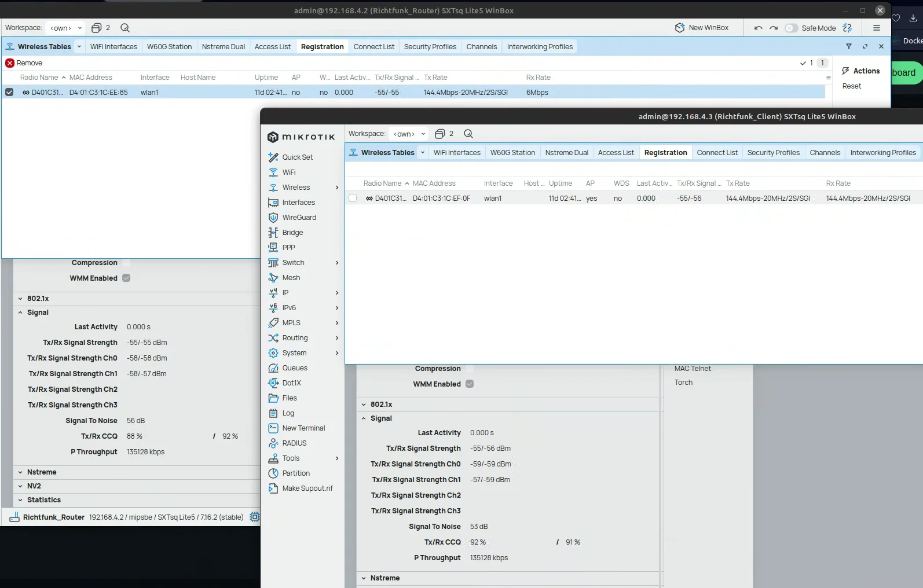Switch to Security Profiles tab in Router window
Viewport: 923px width, 588px height.
coord(430,46)
